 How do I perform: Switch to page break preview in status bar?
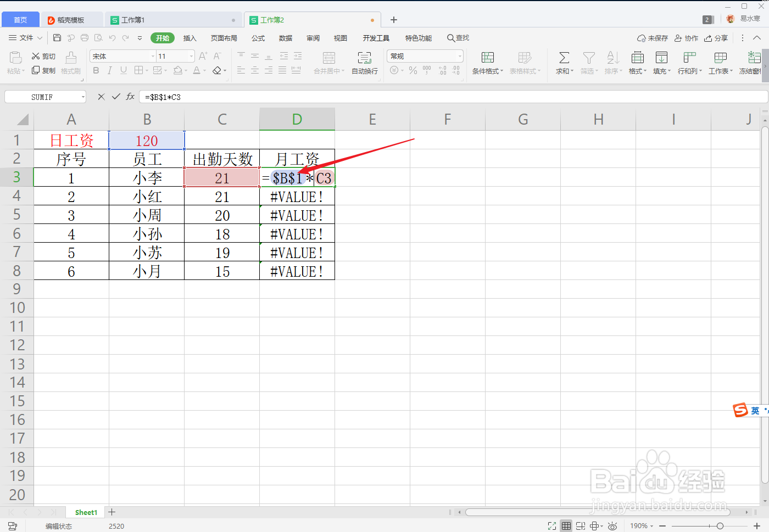pos(581,526)
